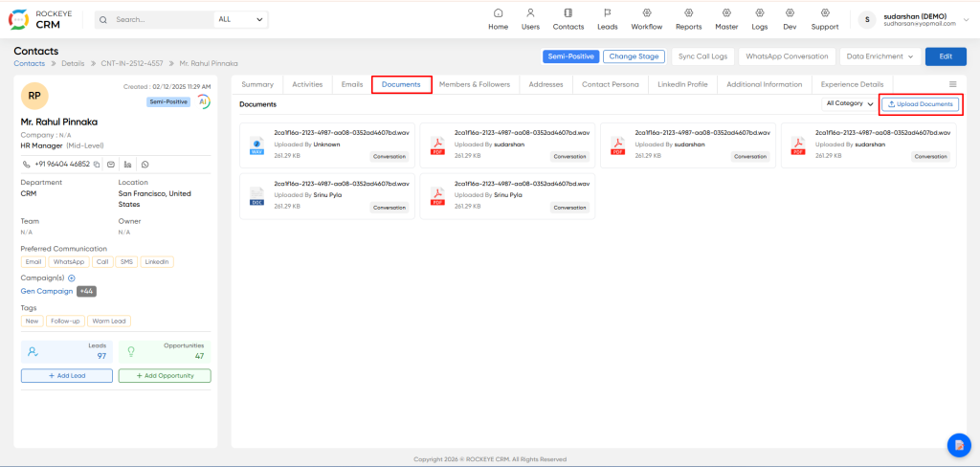Screen dimensions: 980x467
Task: Click the hamburger menu icon beside tabs
Action: pos(953,84)
